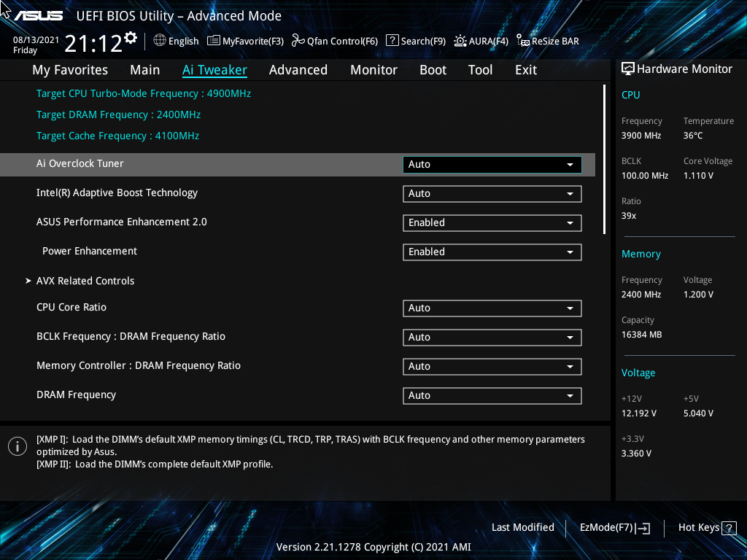Click CPU temperature value 36°C
This screenshot has width=747, height=560.
(693, 136)
